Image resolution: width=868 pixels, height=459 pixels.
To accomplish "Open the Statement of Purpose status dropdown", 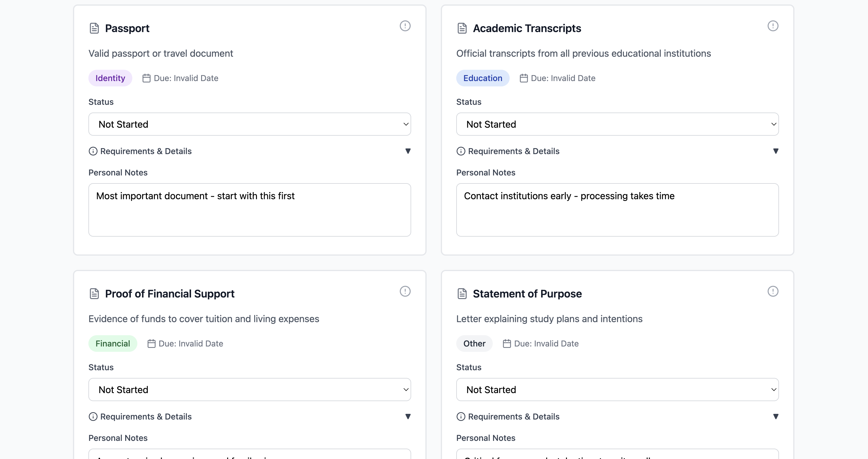I will click(617, 390).
